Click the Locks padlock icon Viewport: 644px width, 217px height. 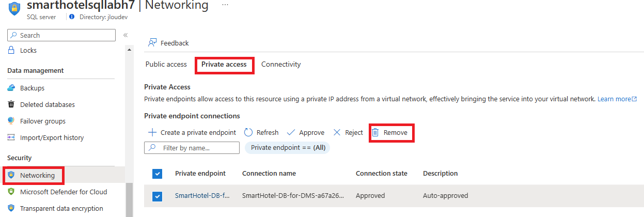pyautogui.click(x=11, y=50)
